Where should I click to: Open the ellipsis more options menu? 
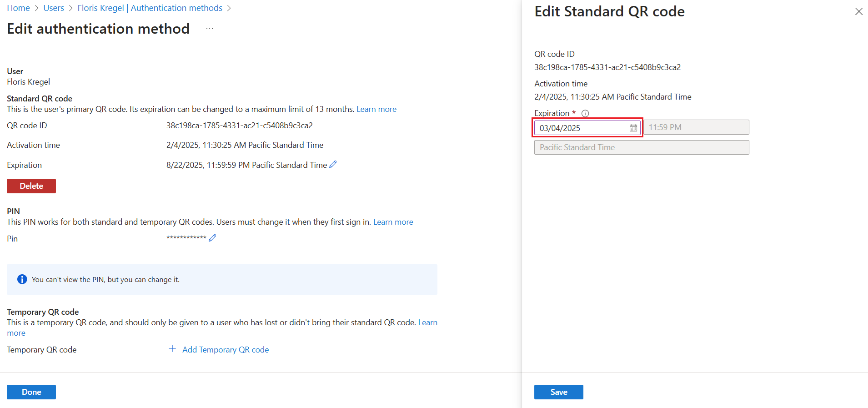(210, 29)
